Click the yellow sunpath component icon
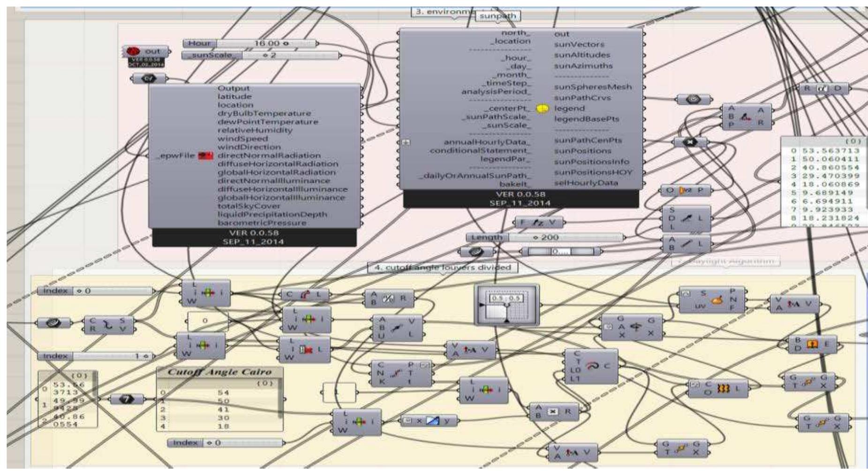 (x=542, y=109)
